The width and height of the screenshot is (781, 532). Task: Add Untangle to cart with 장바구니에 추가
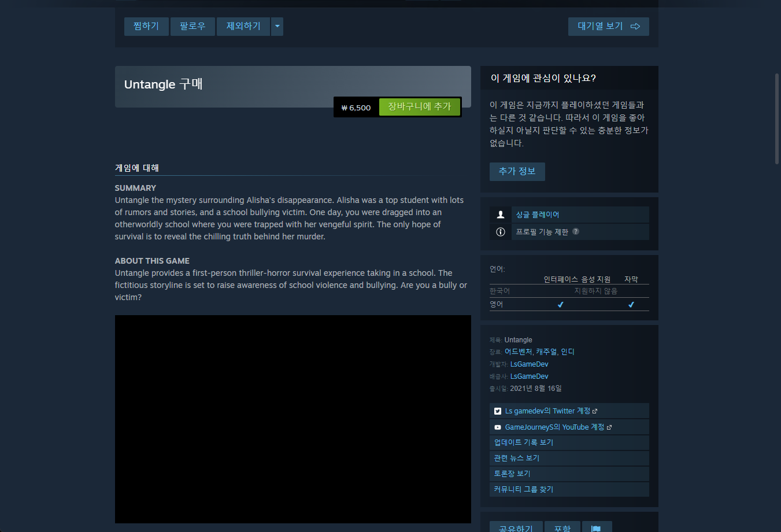tap(420, 107)
